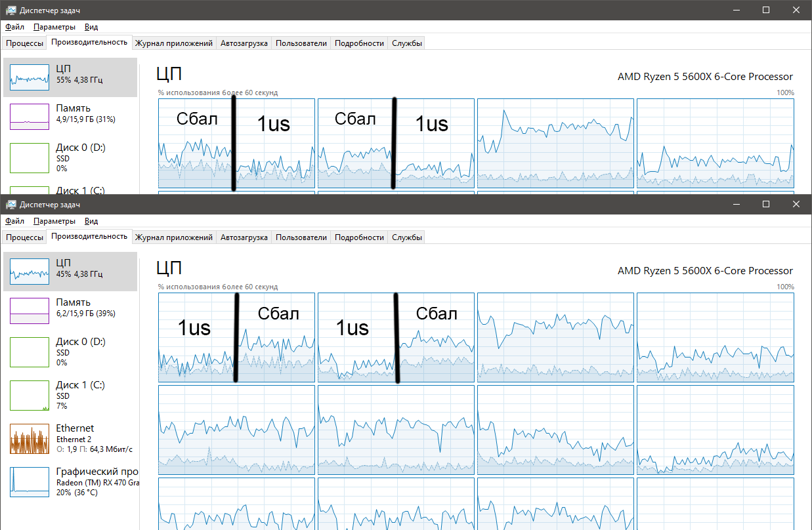Go to the Подробности tab in lower window

[359, 237]
